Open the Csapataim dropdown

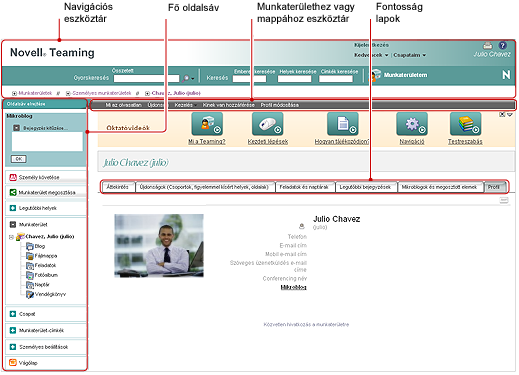(410, 55)
